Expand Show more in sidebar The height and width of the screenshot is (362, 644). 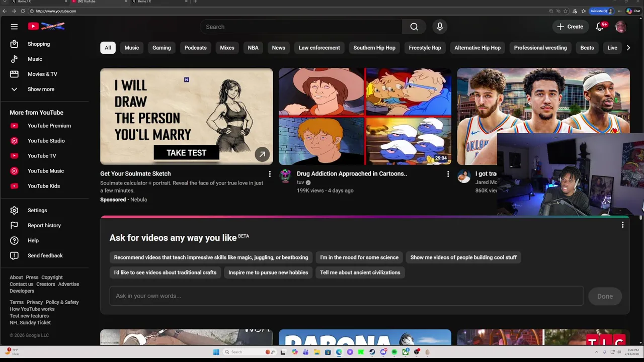pyautogui.click(x=41, y=89)
